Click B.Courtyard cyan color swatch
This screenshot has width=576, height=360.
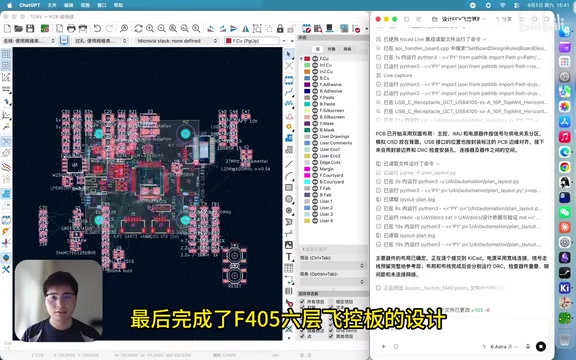(x=307, y=181)
